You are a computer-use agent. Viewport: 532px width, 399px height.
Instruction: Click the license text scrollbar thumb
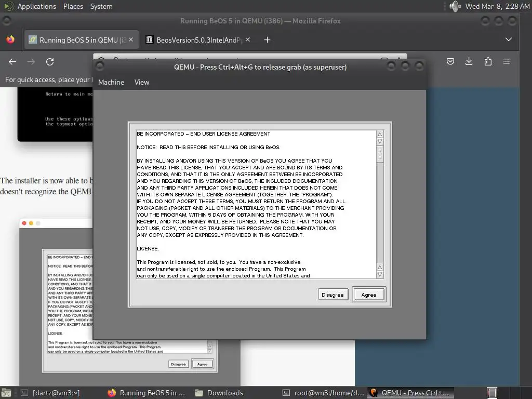[x=380, y=154]
